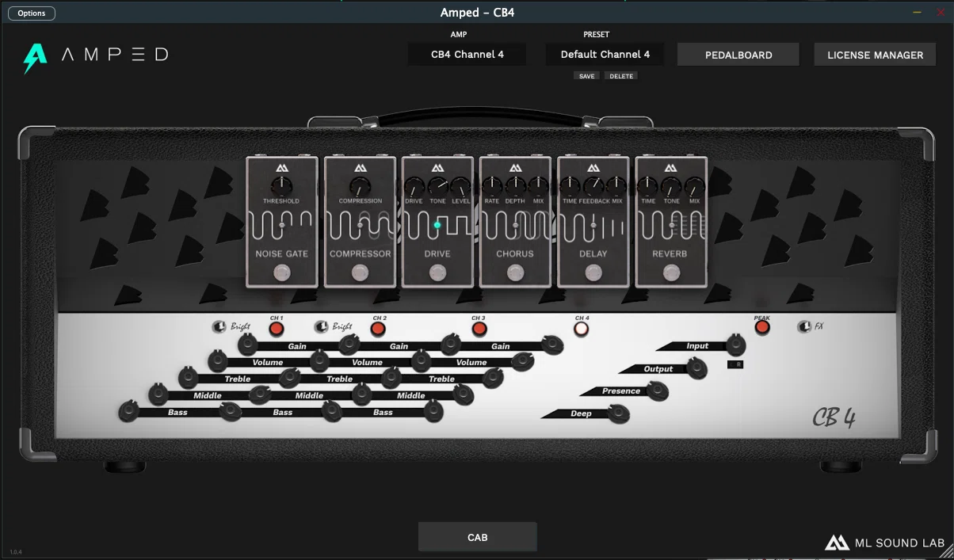The width and height of the screenshot is (954, 560).
Task: Click the Reverb TIME knob
Action: click(x=648, y=187)
